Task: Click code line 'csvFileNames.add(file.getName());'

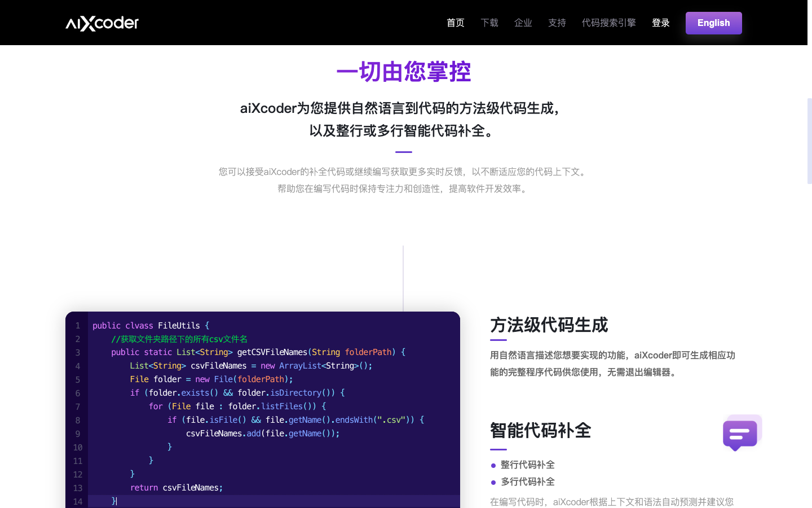Action: [x=263, y=433]
